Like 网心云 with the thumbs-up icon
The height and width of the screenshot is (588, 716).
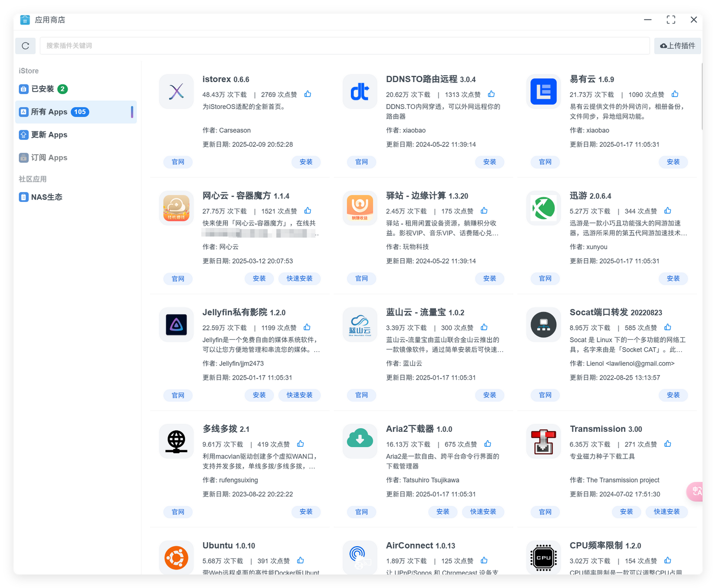click(308, 210)
